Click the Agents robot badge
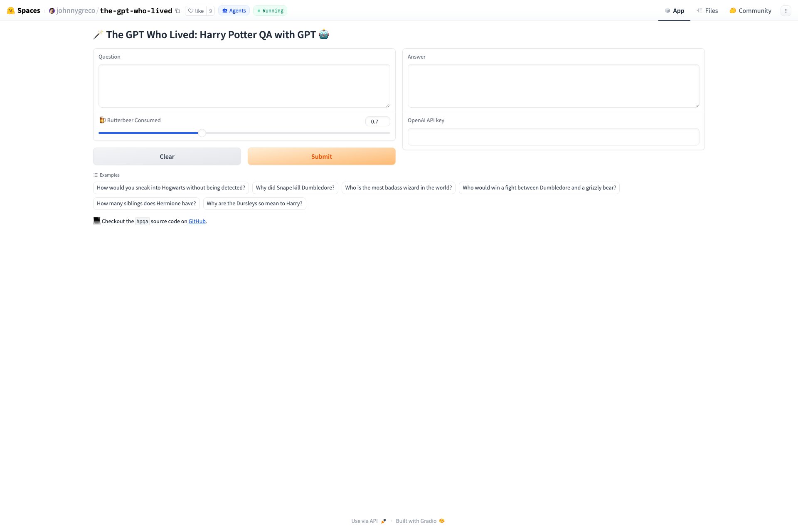This screenshot has width=798, height=532. (234, 11)
